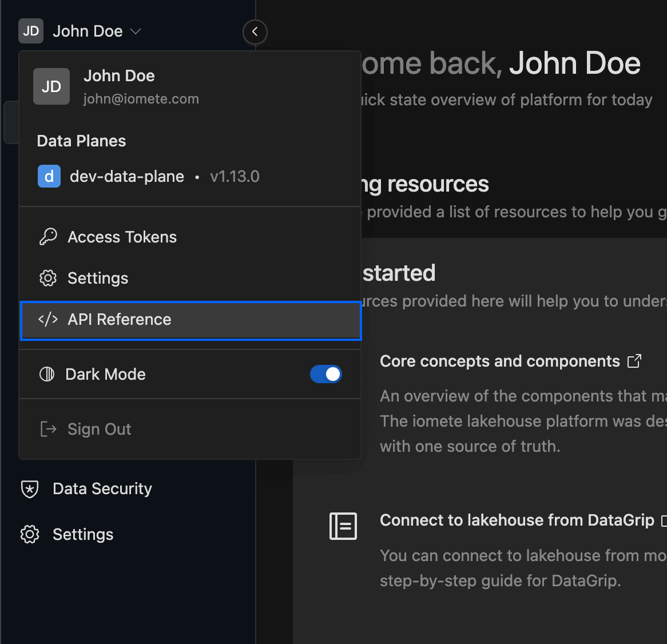The height and width of the screenshot is (644, 667).
Task: Click the Dark Mode half-circle icon
Action: tap(47, 374)
